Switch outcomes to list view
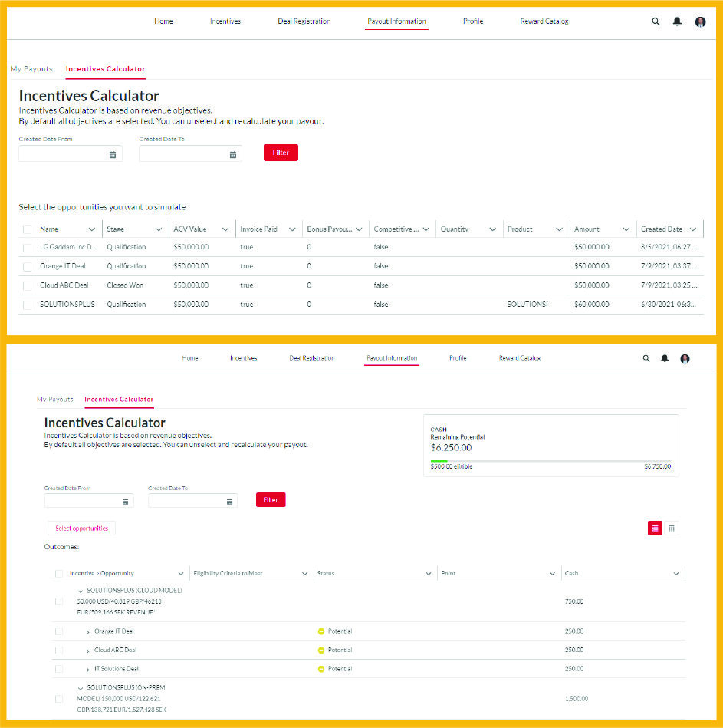Screen dimensions: 723x728 click(x=655, y=529)
